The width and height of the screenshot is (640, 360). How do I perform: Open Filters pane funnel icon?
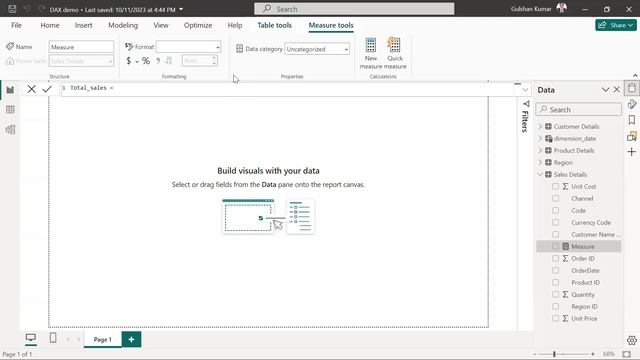(x=526, y=104)
